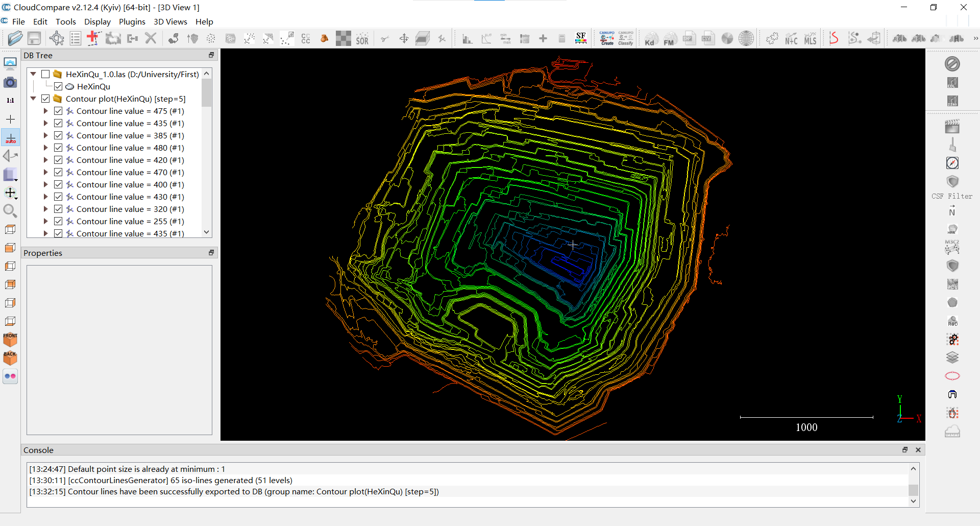Uncheck the HeXinQu cloud checkbox
Image resolution: width=980 pixels, height=526 pixels.
58,86
